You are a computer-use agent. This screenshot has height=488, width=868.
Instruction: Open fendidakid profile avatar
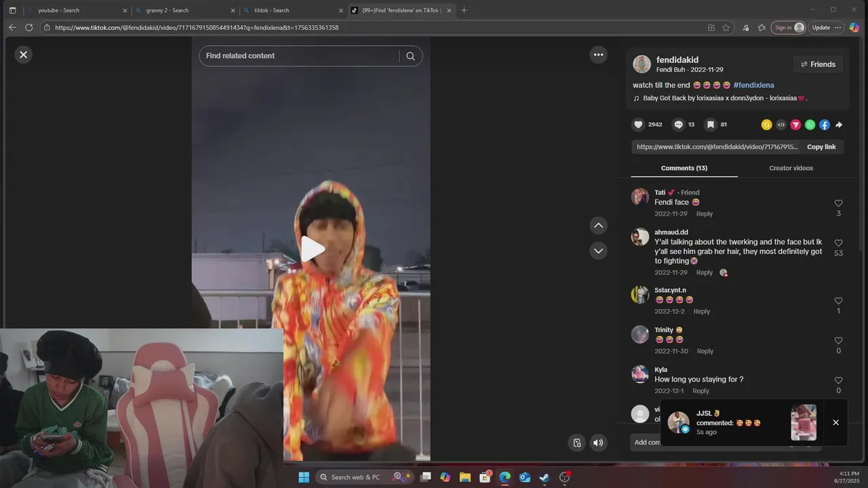[x=642, y=64]
